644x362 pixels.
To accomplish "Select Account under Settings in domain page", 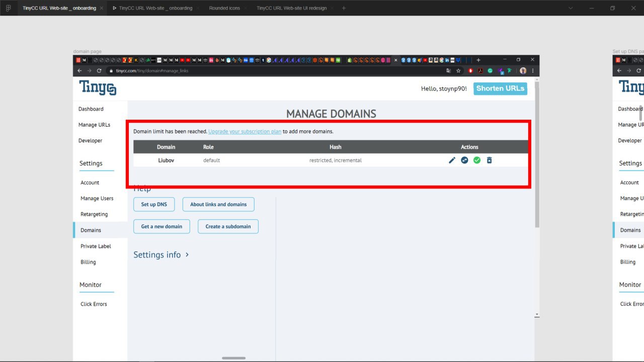I will tap(90, 183).
